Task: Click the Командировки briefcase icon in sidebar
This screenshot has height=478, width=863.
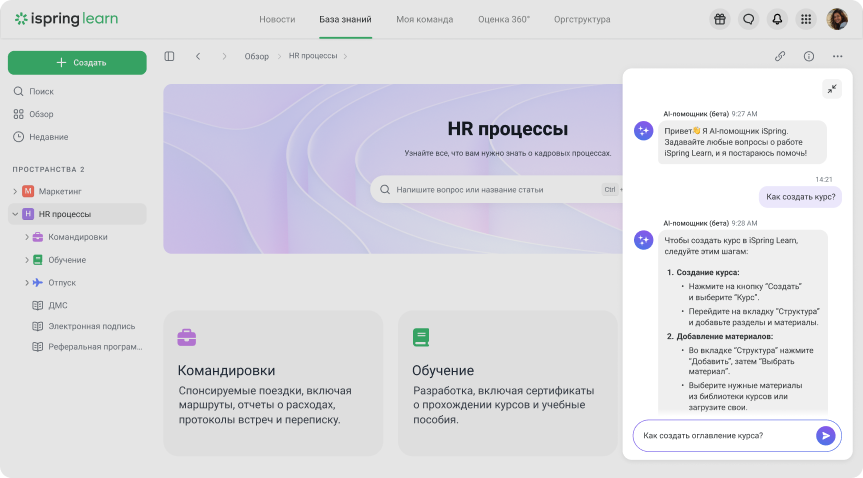Action: (x=37, y=237)
